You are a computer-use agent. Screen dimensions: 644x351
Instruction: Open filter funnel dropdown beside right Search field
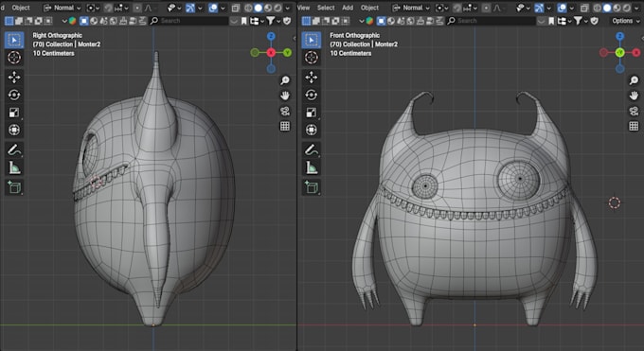(581, 21)
